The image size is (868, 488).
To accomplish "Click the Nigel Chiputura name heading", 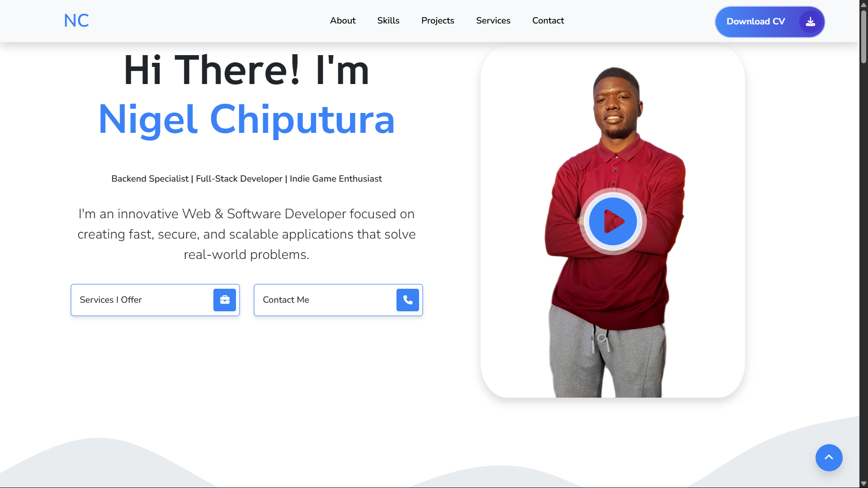I will click(246, 120).
